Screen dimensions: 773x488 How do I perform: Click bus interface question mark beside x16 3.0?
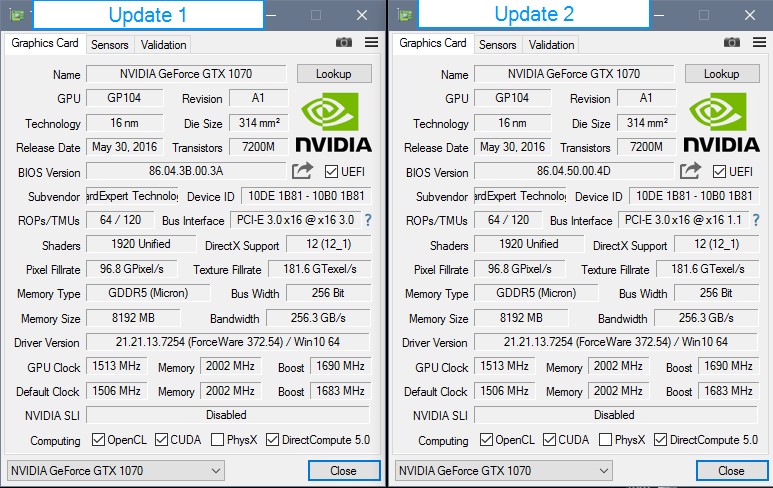coord(368,220)
